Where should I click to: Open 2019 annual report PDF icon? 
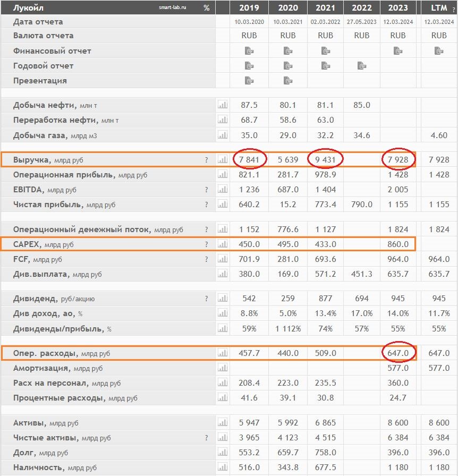249,65
